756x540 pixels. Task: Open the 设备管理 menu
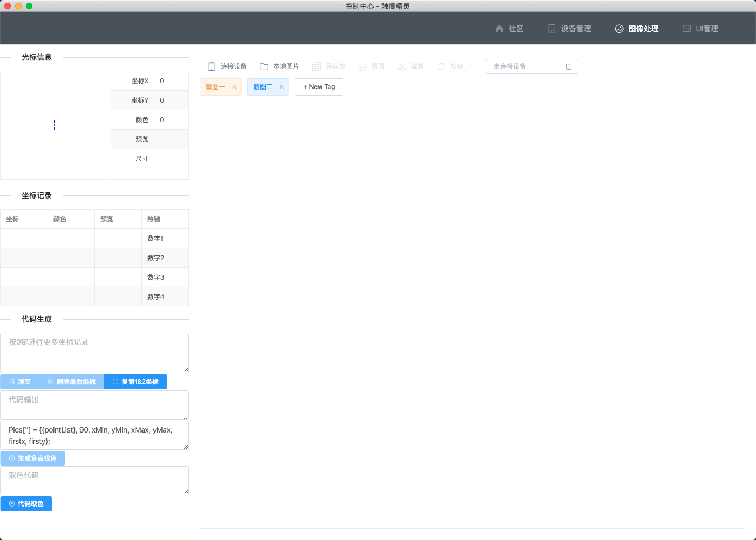click(570, 29)
